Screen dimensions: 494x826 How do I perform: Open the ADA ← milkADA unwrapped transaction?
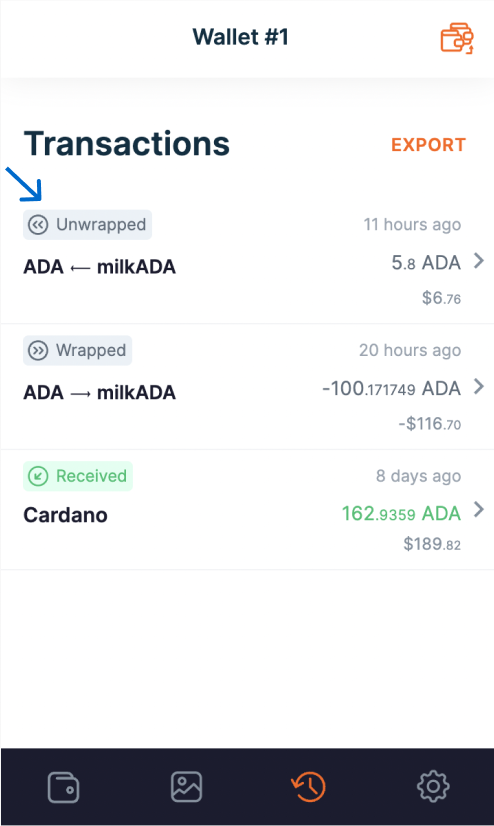(247, 262)
